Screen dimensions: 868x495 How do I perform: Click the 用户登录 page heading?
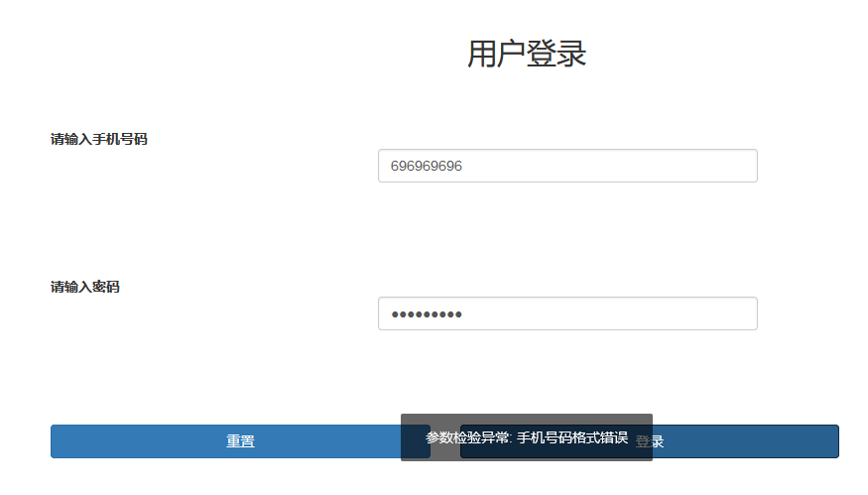(x=527, y=54)
